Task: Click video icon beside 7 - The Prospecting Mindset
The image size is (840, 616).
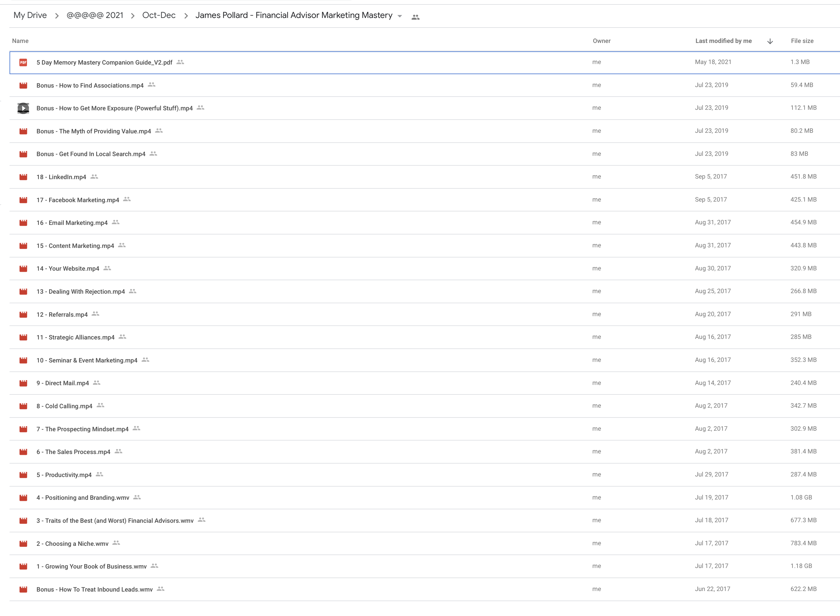Action: [x=23, y=429]
